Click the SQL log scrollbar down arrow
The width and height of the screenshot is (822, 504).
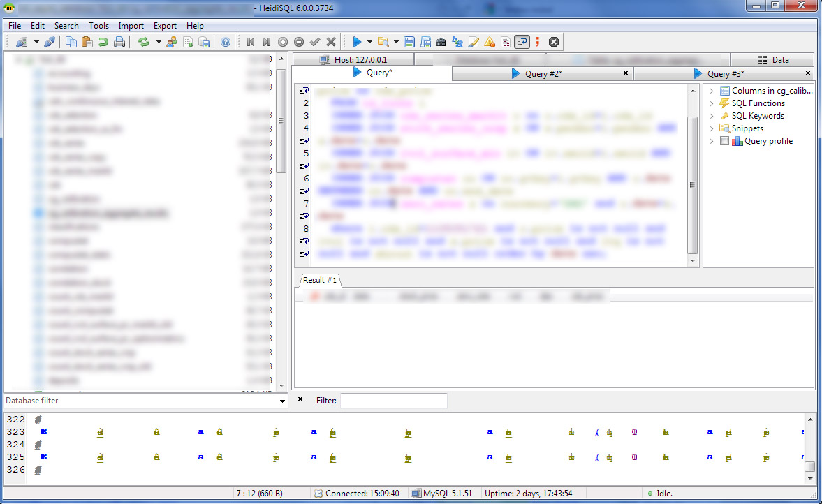pyautogui.click(x=810, y=477)
